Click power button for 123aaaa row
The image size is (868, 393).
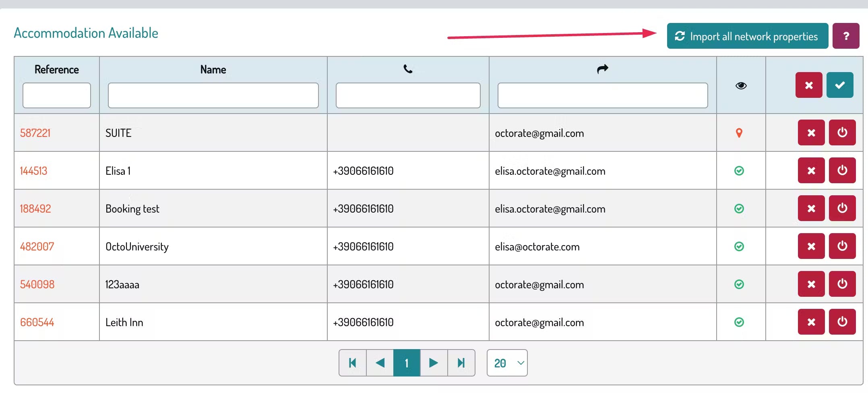click(x=842, y=284)
